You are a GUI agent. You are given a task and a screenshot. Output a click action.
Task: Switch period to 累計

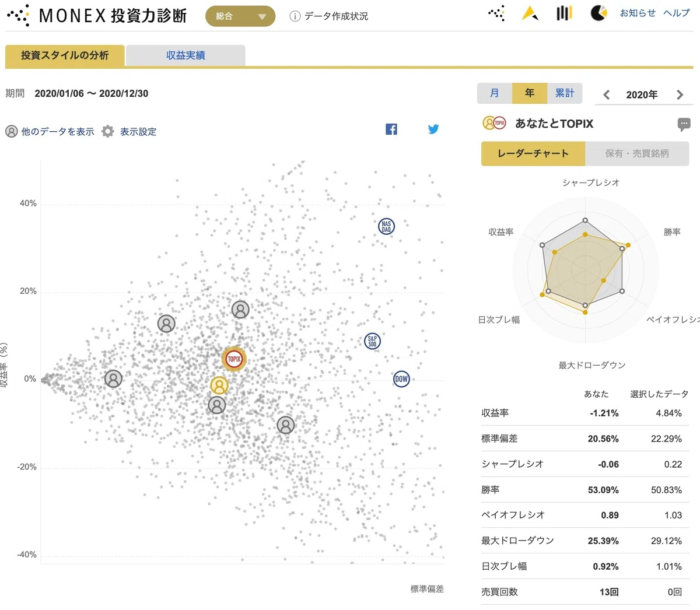[x=565, y=93]
